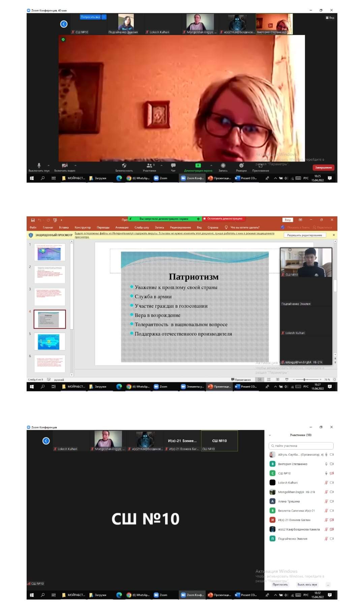Screen dimensions: 364x607
Task: Toggle microphone icon in Виктория Степаненко row
Action: coord(326,464)
